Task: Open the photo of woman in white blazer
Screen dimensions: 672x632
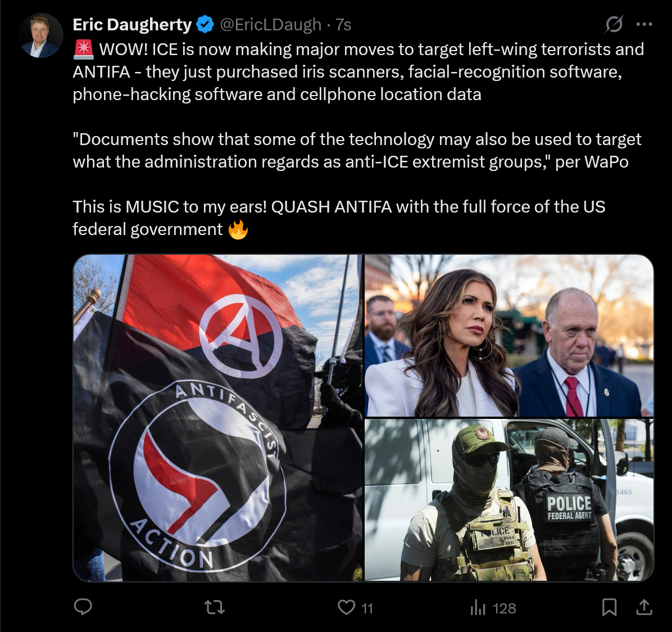Action: click(509, 335)
